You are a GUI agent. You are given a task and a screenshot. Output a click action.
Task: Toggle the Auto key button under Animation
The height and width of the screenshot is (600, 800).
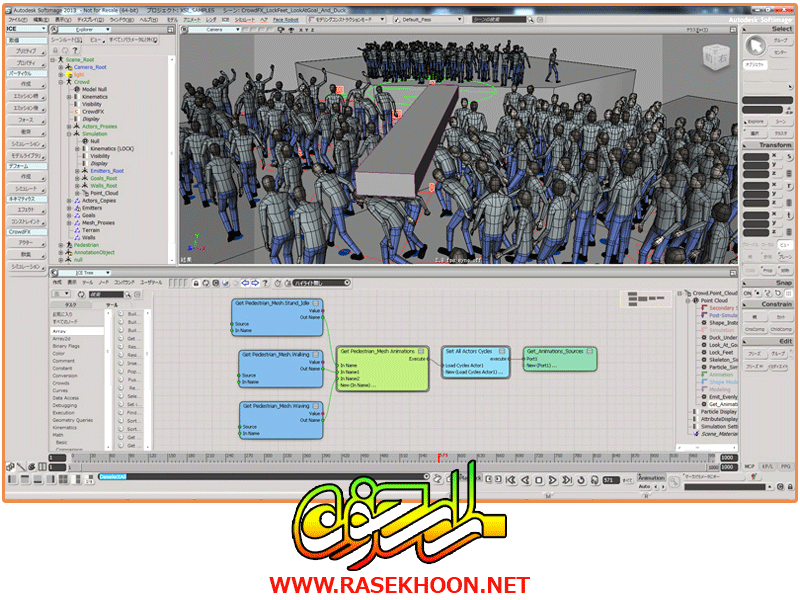pyautogui.click(x=644, y=487)
